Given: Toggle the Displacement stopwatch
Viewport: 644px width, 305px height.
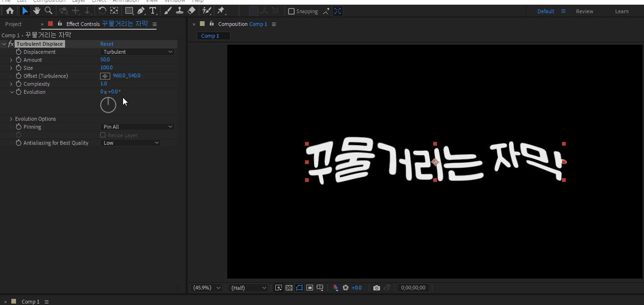Looking at the screenshot, I should click(x=19, y=52).
